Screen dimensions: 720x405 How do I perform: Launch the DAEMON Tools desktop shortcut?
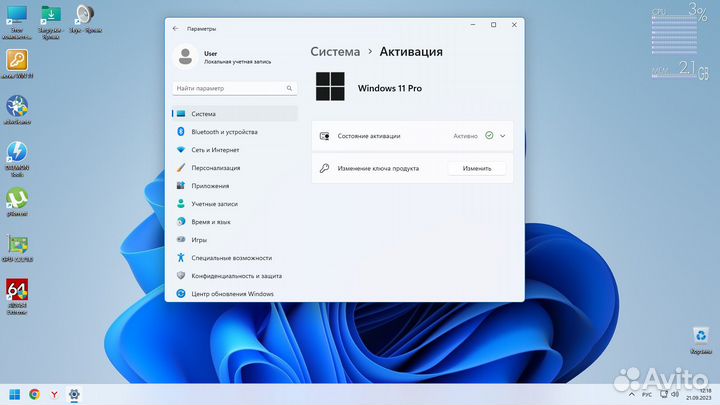click(x=17, y=153)
